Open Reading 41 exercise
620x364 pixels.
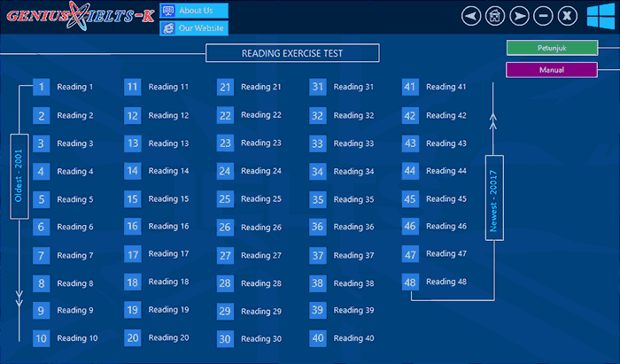pos(446,87)
